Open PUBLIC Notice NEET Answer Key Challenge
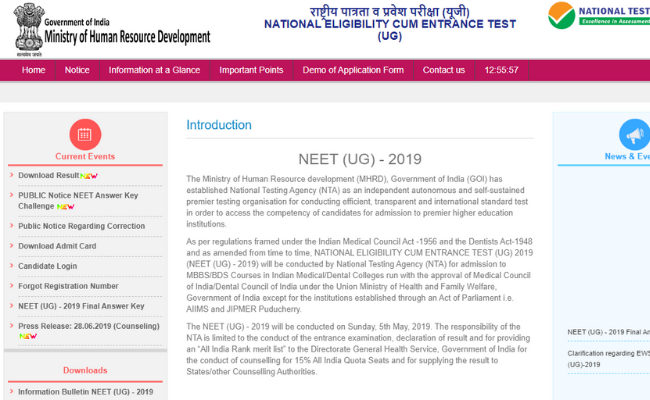This screenshot has width=650, height=400. (78, 200)
